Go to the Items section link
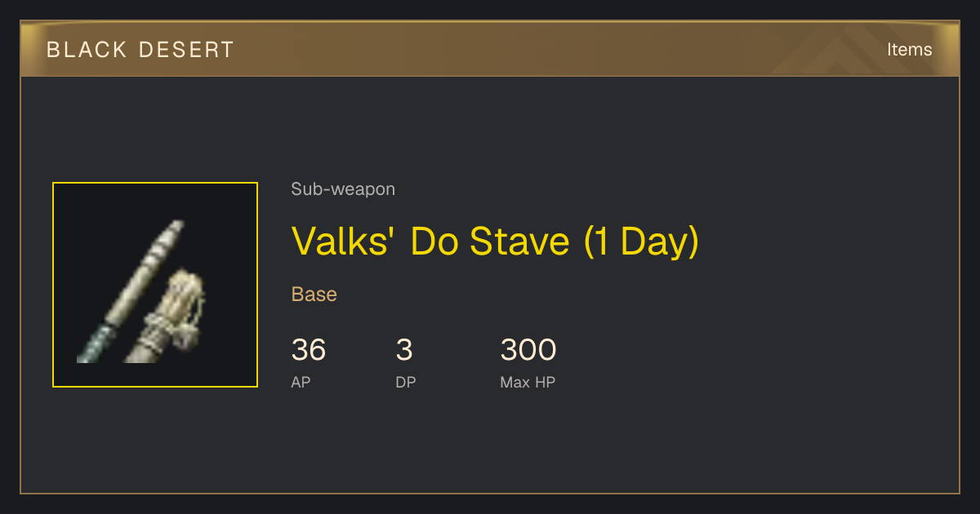980x514 pixels. (909, 50)
